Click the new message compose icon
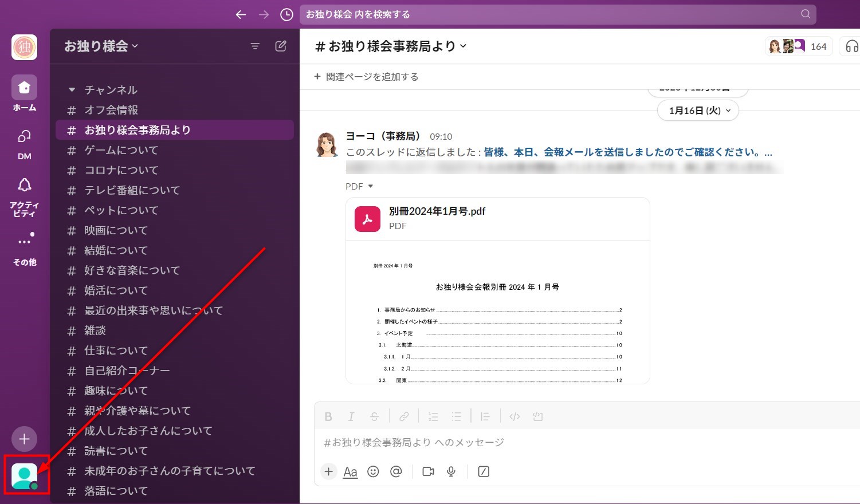Image resolution: width=860 pixels, height=504 pixels. click(x=281, y=46)
